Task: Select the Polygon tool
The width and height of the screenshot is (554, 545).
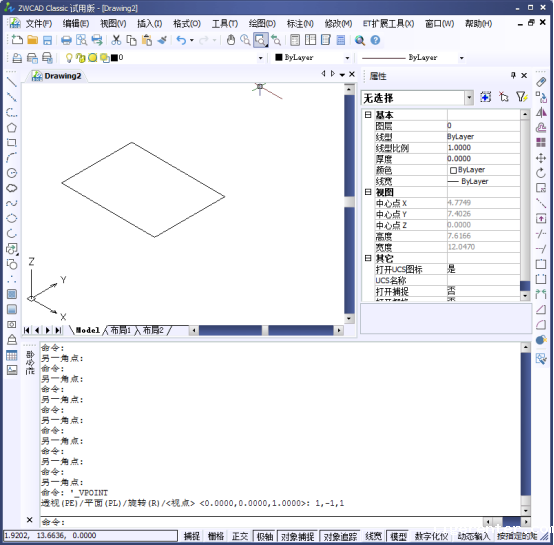Action: pos(12,128)
